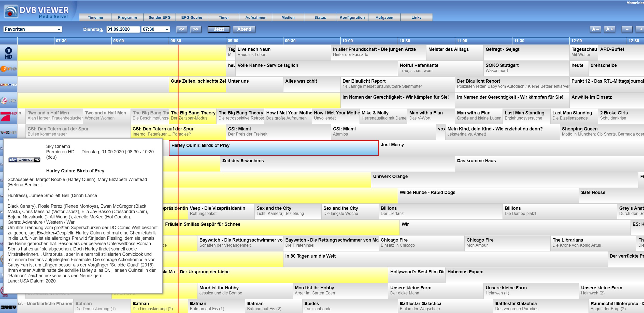
Task: Select the Sat.1 HD channel logo
Action: click(8, 100)
